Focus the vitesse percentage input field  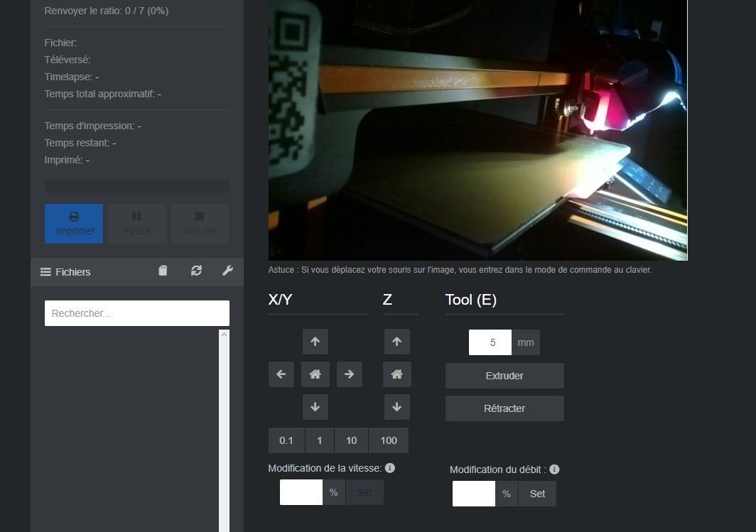(301, 492)
